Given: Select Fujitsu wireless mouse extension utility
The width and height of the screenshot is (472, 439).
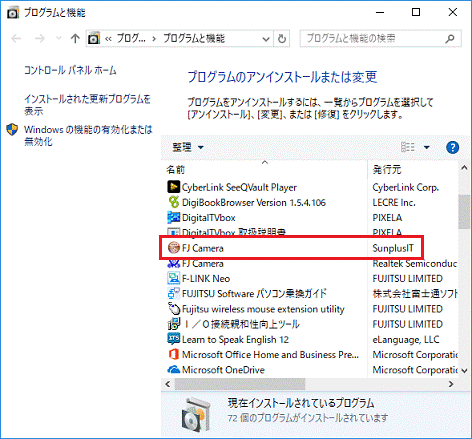Looking at the screenshot, I should 263,309.
